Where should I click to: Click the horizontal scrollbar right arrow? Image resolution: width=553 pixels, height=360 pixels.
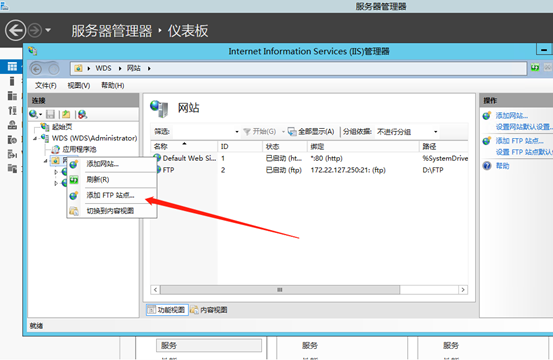463,290
